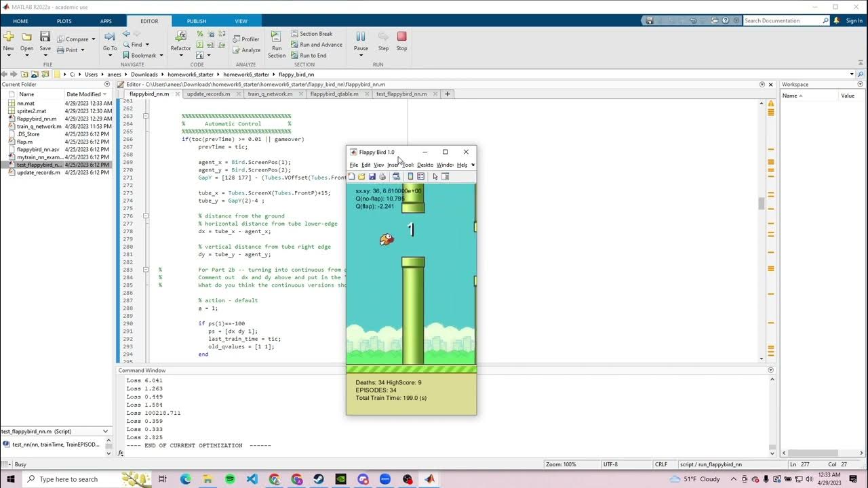The height and width of the screenshot is (488, 868).
Task: Click the Go To arrow icon
Action: pyautogui.click(x=110, y=37)
